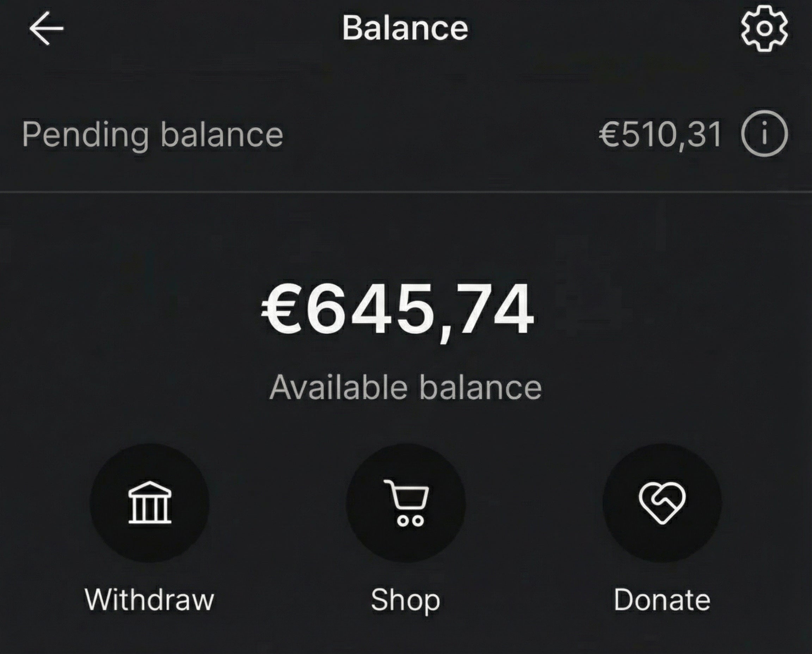
Task: Tap the "Pending balance" label
Action: coord(152,135)
